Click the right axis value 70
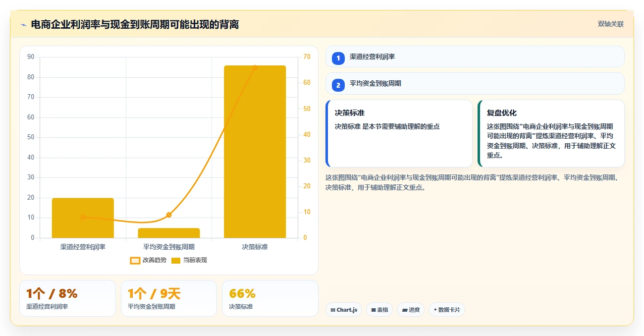Viewport: 644px width, 336px height. point(307,57)
